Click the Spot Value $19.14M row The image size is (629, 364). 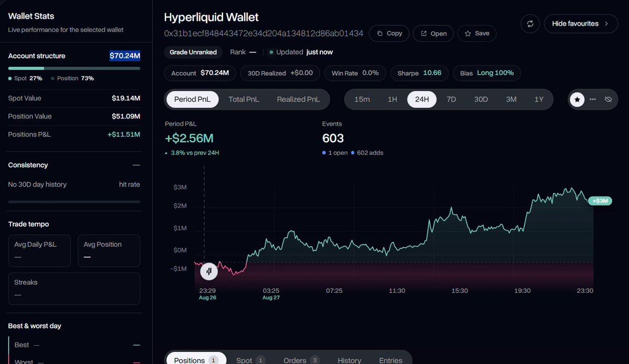pyautogui.click(x=74, y=98)
